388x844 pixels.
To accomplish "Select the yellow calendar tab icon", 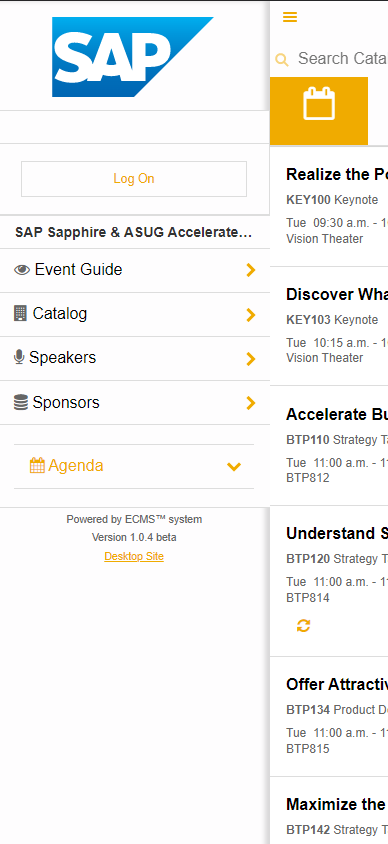I will point(319,103).
